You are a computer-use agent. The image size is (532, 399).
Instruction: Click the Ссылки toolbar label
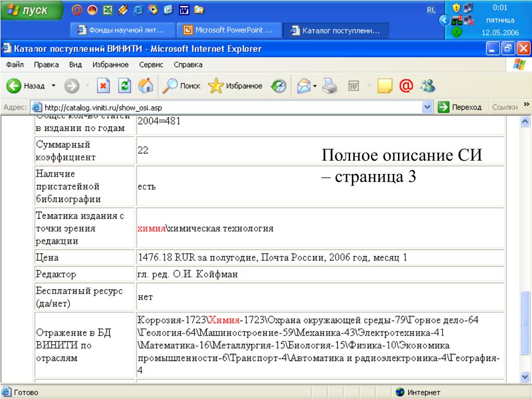505,107
